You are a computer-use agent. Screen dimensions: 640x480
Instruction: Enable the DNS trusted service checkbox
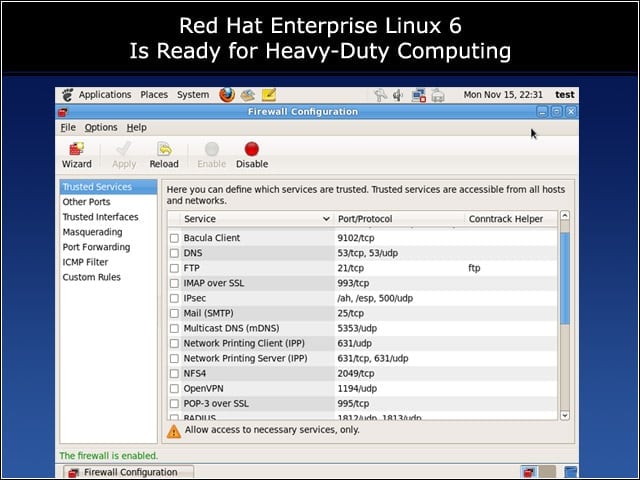(x=174, y=253)
